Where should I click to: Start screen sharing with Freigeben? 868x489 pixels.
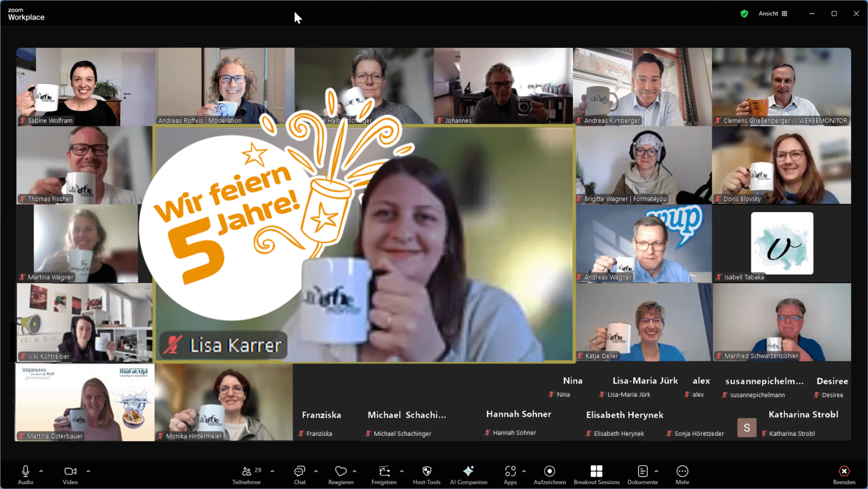384,471
